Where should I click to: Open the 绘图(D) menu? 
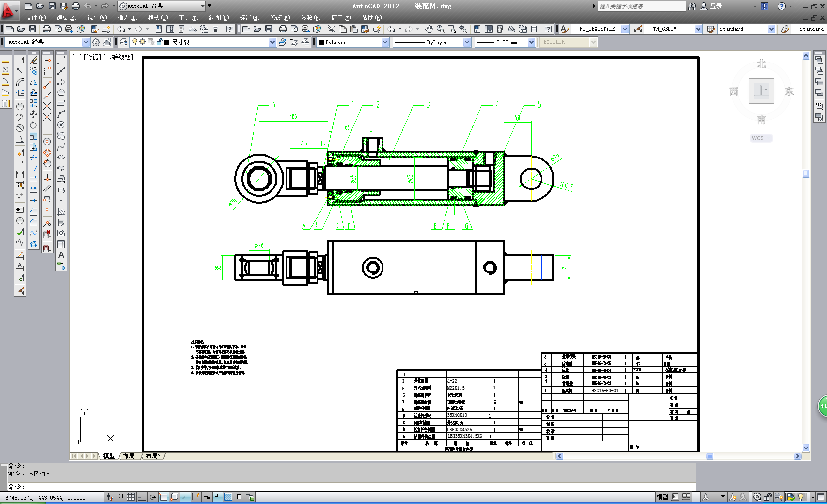[x=219, y=18]
